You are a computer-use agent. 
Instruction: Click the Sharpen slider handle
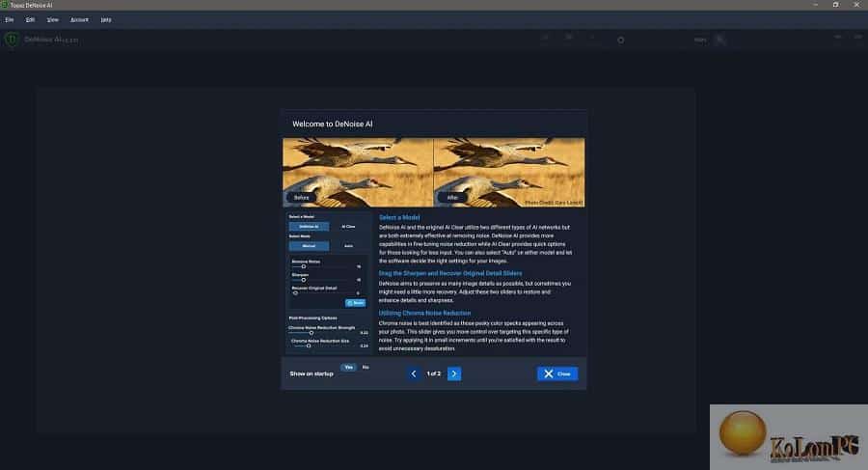[x=304, y=280]
